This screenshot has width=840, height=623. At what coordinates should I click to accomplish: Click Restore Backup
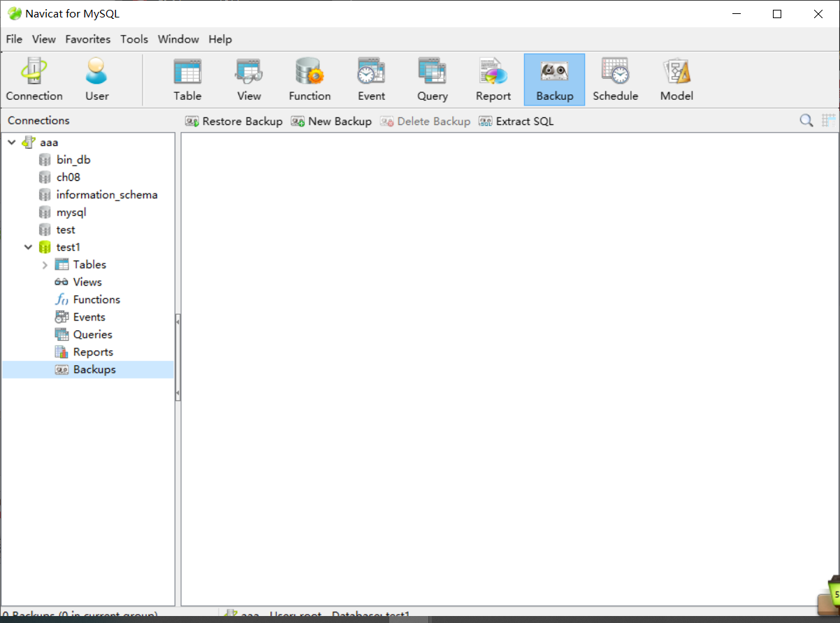tap(234, 122)
